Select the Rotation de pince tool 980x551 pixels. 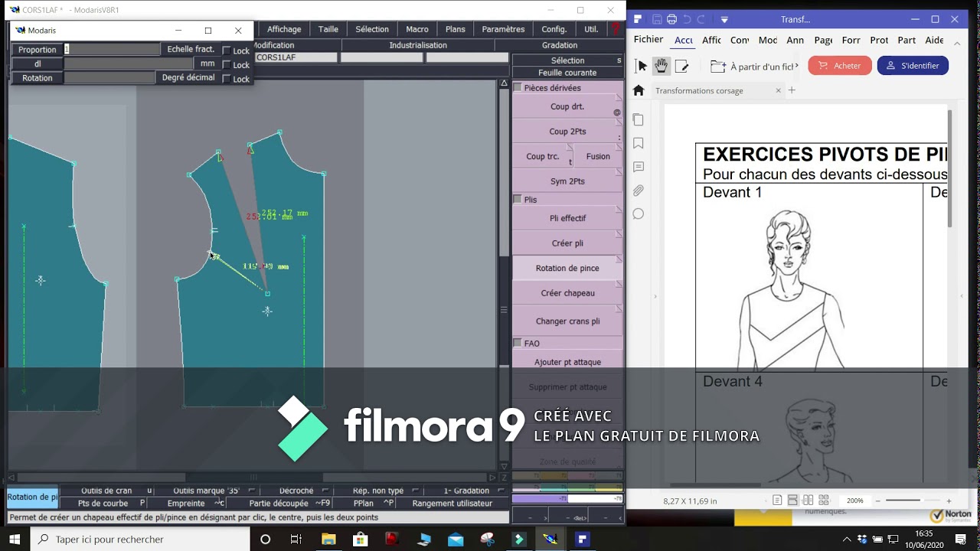coord(567,268)
